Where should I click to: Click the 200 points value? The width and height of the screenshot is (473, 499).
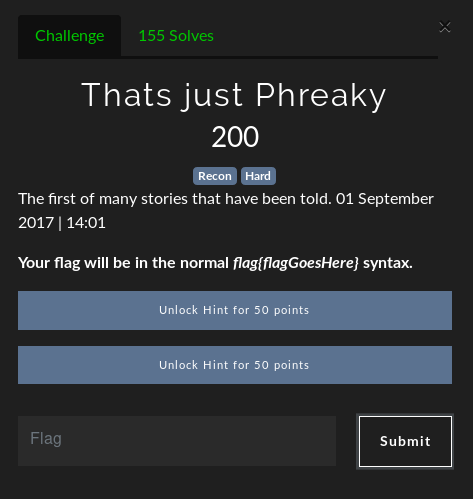pos(235,137)
